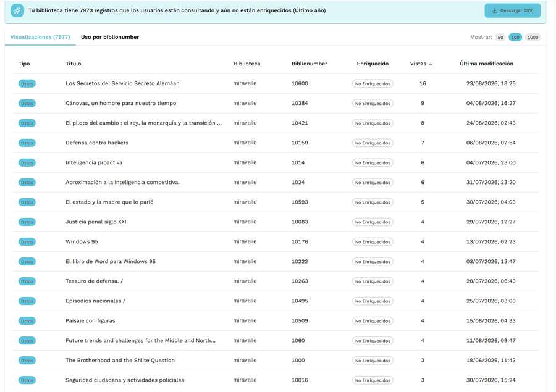This screenshot has width=556, height=392.
Task: Click No Enriquecidos badge for biblionumber 10600
Action: [373, 83]
